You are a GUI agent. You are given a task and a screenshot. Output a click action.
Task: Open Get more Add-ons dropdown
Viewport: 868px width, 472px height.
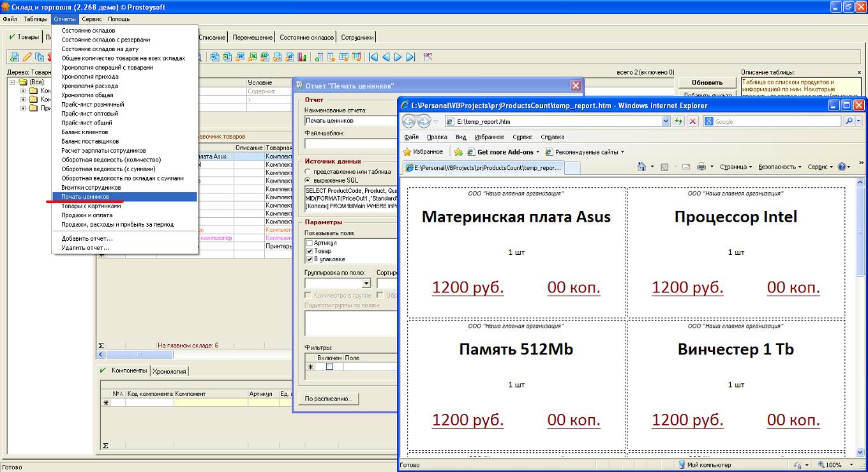[504, 152]
